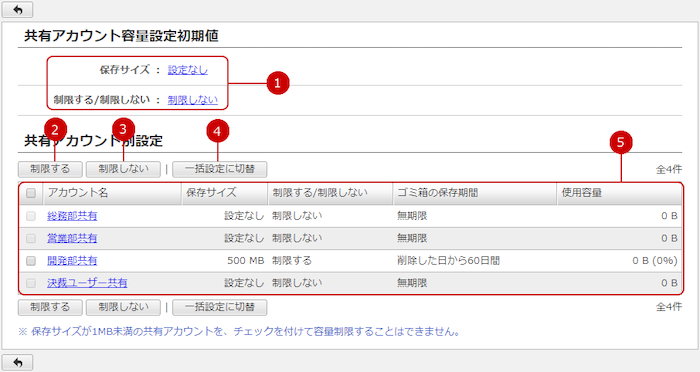Image resolution: width=700 pixels, height=372 pixels.
Task: Check the 決裁ユーザー共有 row checkbox
Action: point(31,283)
